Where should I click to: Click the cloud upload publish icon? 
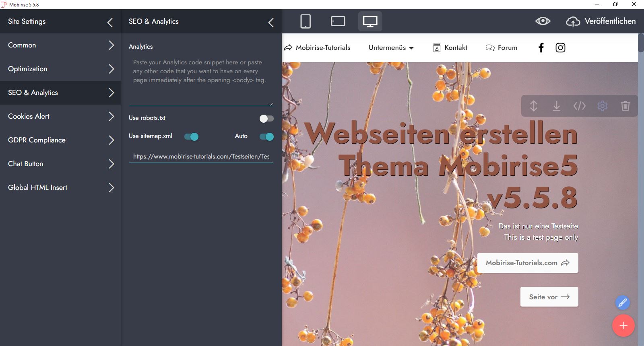click(x=573, y=21)
